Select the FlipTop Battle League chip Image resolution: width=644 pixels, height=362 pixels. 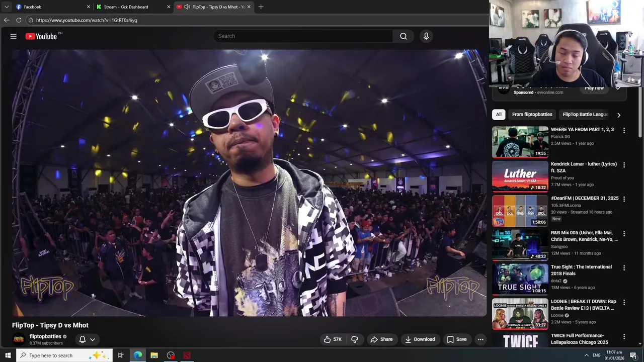(x=585, y=115)
